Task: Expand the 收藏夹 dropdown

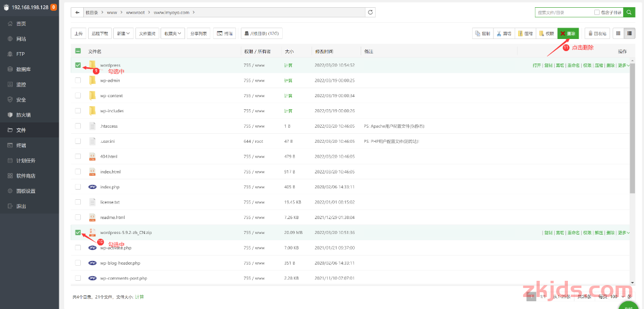Action: (x=173, y=34)
